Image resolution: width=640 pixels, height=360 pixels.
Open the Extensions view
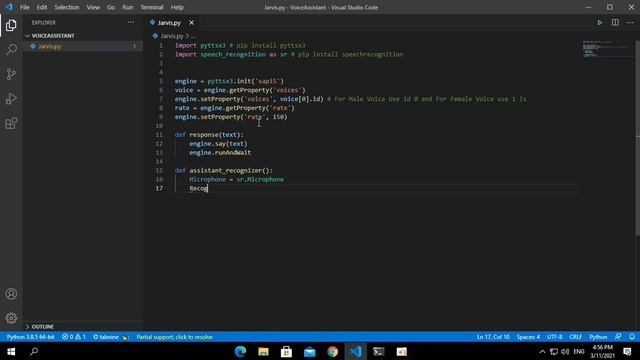pyautogui.click(x=11, y=123)
